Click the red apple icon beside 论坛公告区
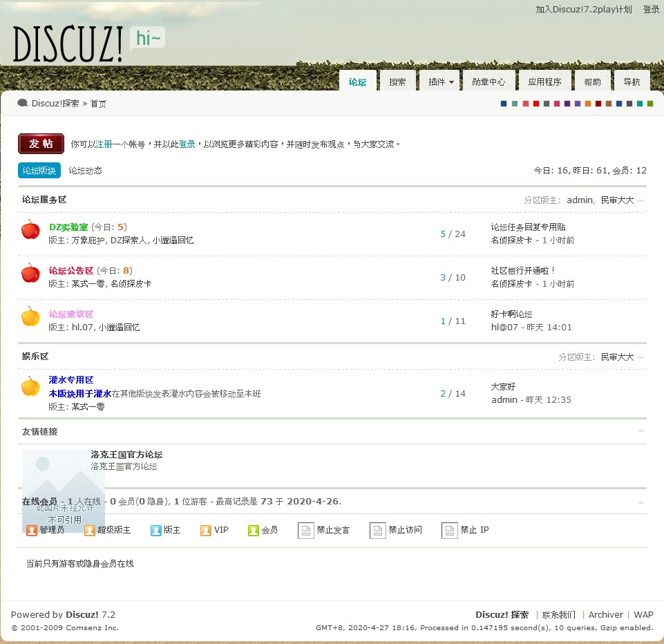This screenshot has width=664, height=644. [x=30, y=273]
